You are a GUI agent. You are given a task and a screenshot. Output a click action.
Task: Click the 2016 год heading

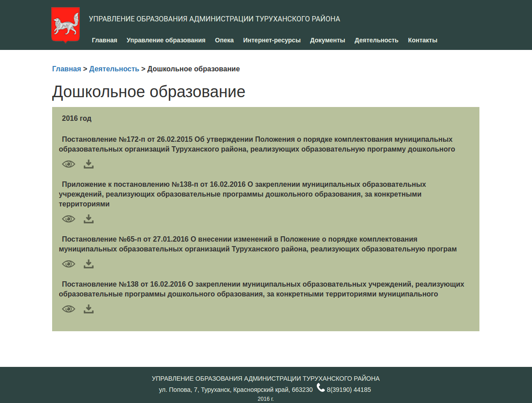(x=77, y=119)
